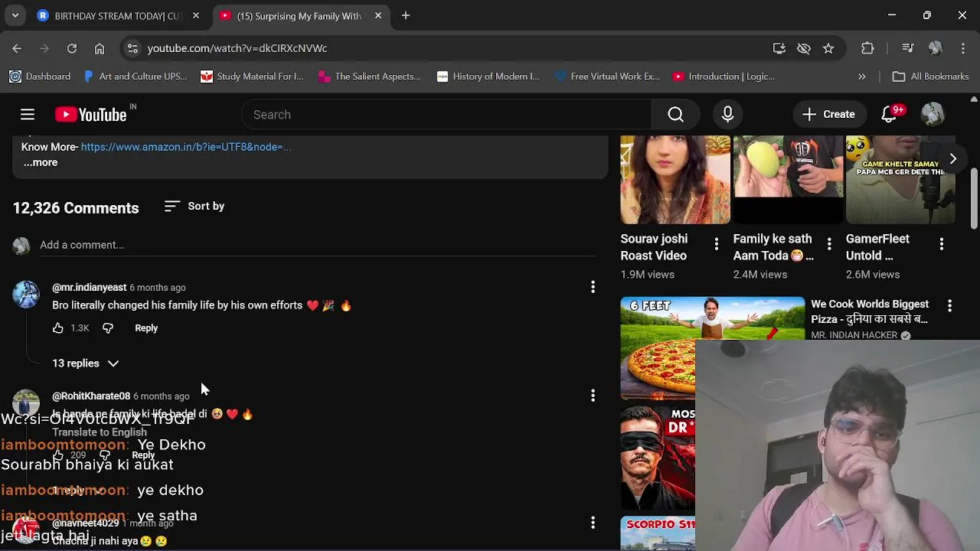The image size is (980, 551).
Task: Open options menu for @mr.indianyeast comment
Action: click(593, 287)
